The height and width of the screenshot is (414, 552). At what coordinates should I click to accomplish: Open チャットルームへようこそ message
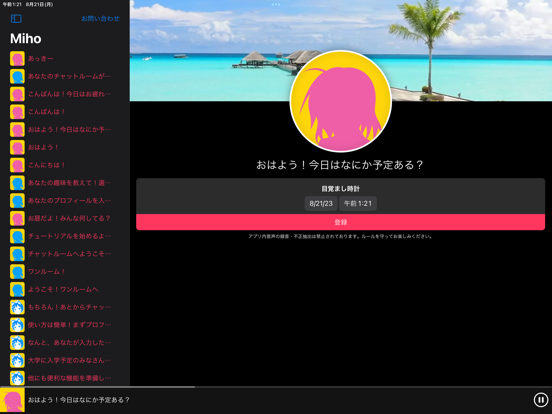(x=65, y=254)
